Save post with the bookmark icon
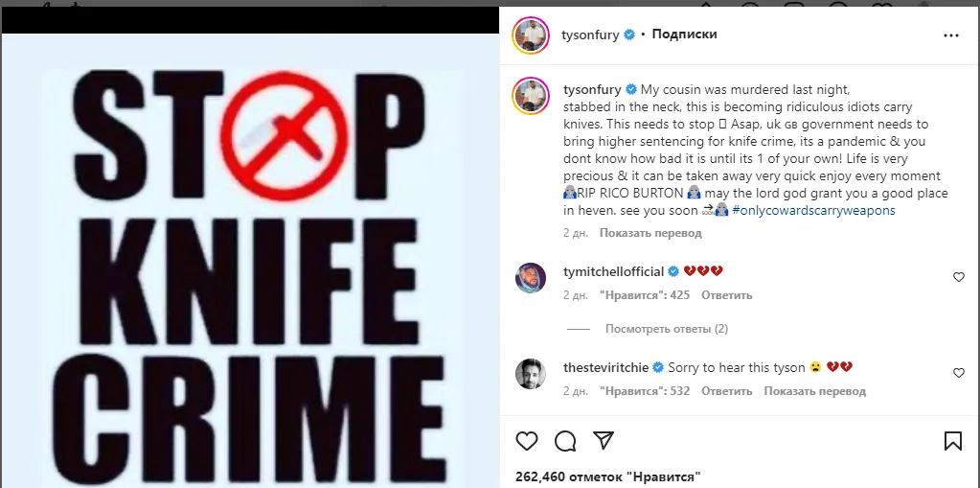Viewport: 980px width, 488px height. 953,441
